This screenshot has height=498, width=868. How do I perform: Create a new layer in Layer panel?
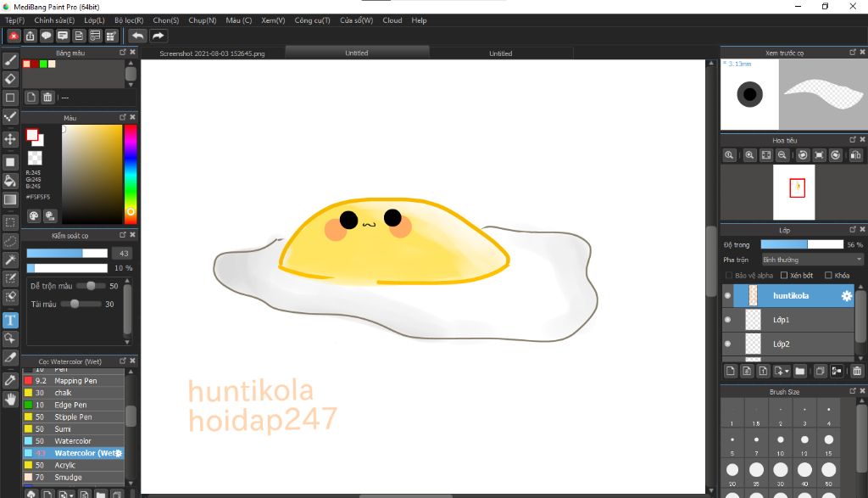click(730, 371)
